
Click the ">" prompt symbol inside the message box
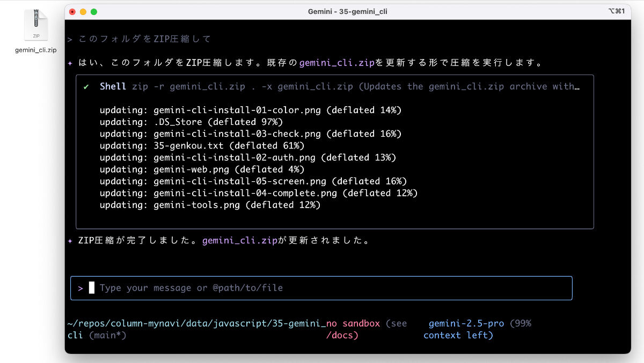(80, 288)
